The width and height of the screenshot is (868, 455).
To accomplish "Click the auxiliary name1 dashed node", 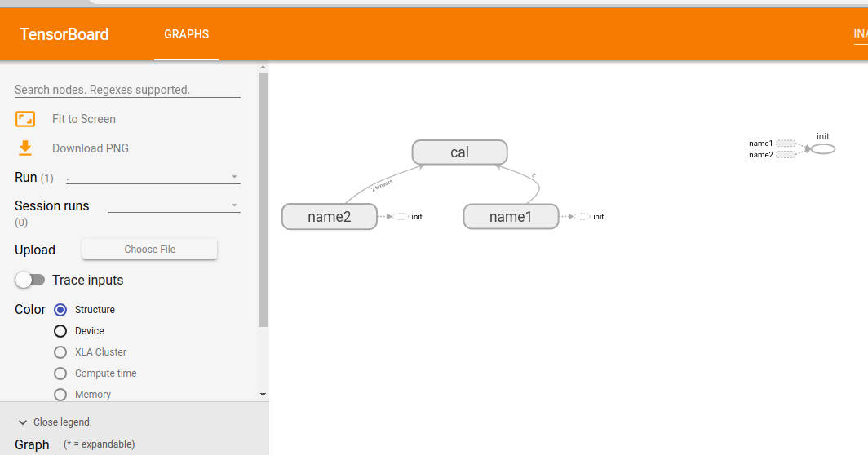I will 786,144.
